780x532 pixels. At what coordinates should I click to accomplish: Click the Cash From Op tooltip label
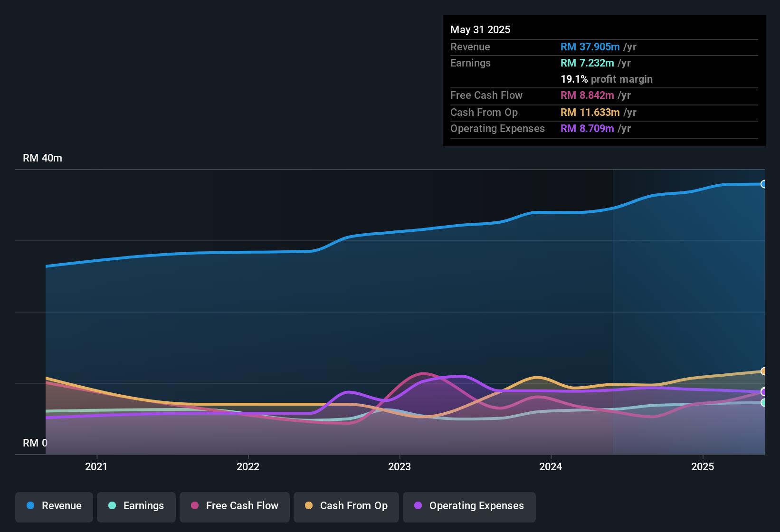(x=484, y=113)
